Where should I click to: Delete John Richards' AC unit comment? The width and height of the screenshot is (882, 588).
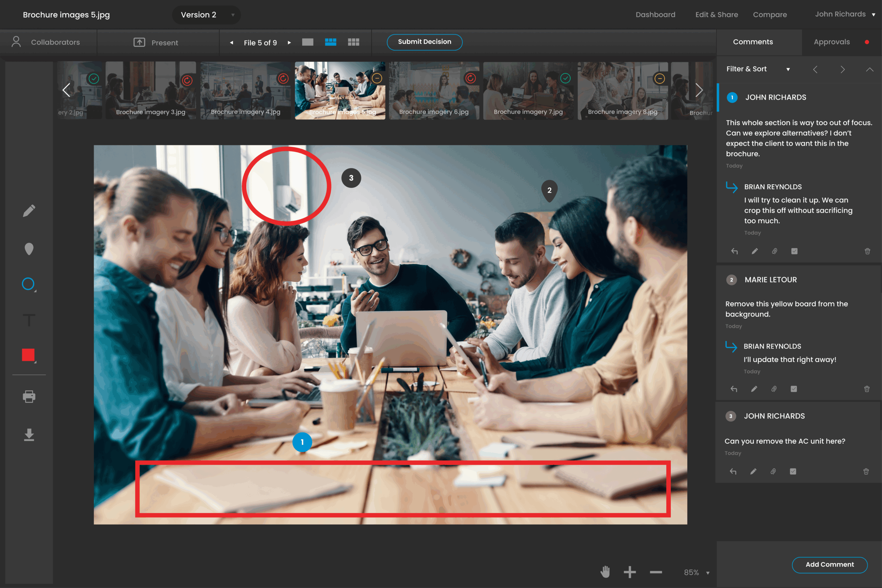[866, 471]
